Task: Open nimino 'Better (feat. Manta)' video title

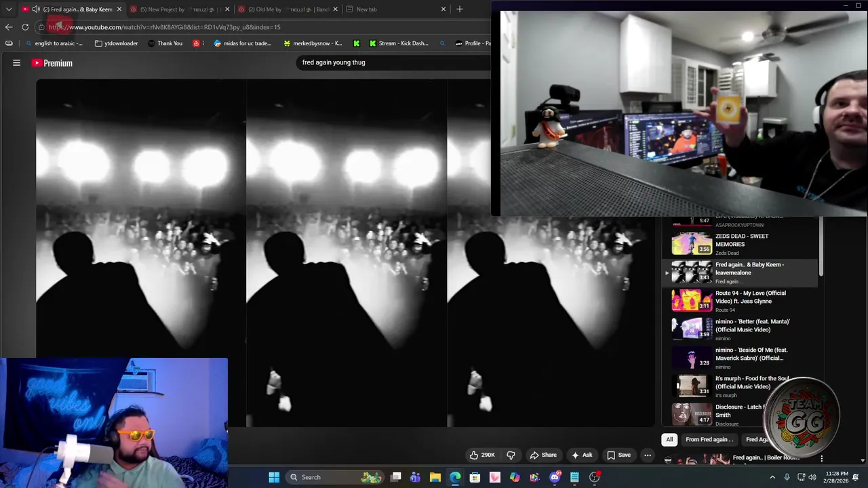Action: pyautogui.click(x=752, y=325)
